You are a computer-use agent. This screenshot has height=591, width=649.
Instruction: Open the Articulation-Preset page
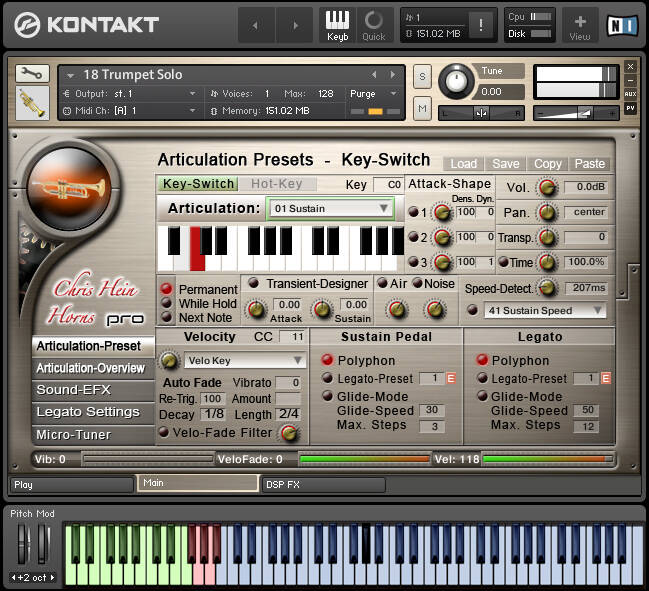93,346
